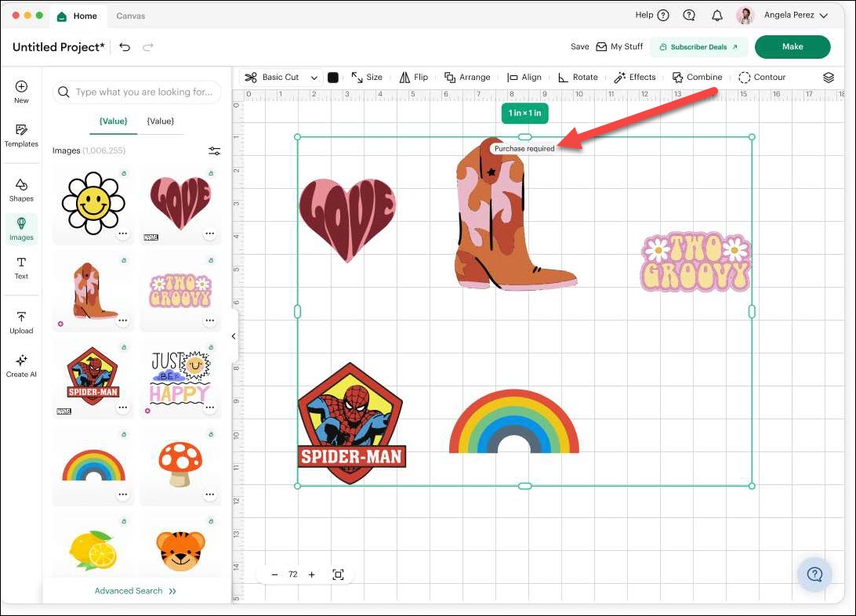The image size is (856, 616).
Task: Click the Purchase required tag
Action: click(524, 148)
